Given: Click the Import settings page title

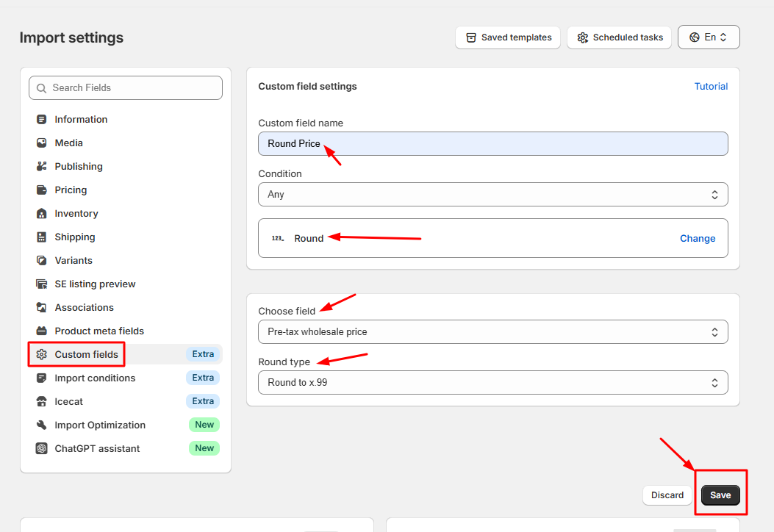Looking at the screenshot, I should click(x=71, y=37).
